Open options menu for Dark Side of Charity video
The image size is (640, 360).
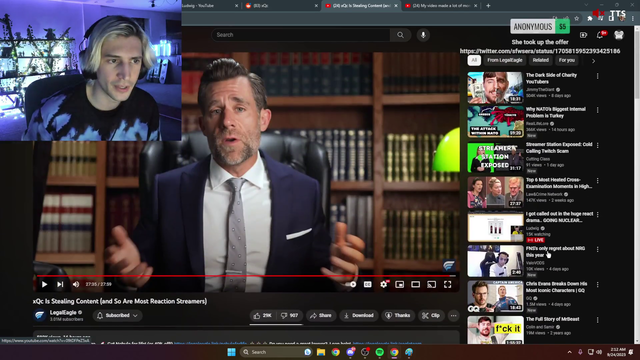598,76
